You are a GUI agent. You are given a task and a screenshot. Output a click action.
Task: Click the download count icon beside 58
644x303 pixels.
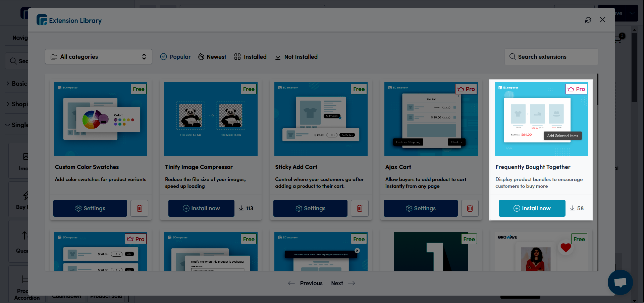click(x=572, y=208)
